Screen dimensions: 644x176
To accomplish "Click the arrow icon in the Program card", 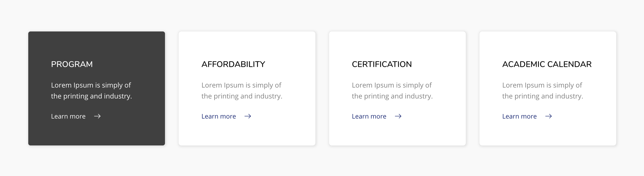I will tap(97, 116).
